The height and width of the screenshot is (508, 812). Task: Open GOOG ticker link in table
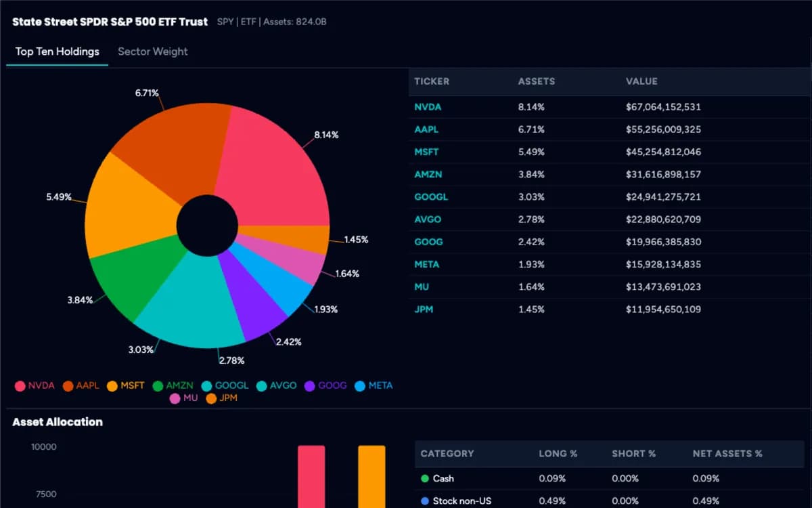(429, 242)
